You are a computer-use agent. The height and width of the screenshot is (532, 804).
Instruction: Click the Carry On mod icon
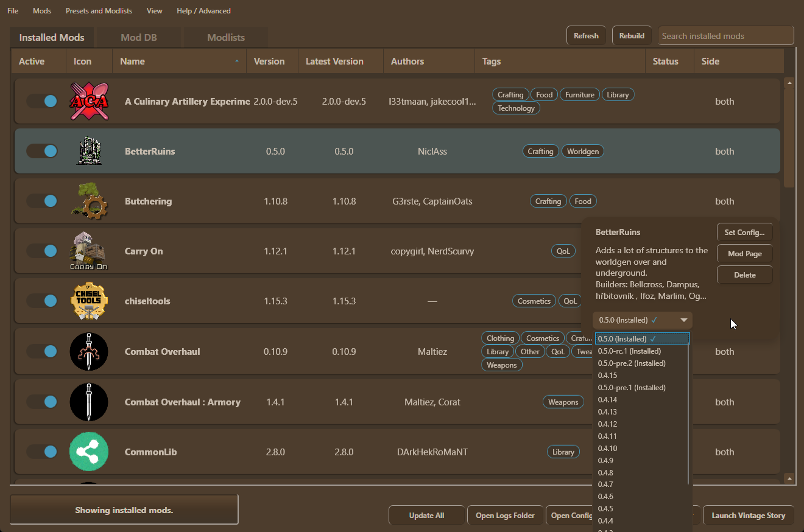89,251
